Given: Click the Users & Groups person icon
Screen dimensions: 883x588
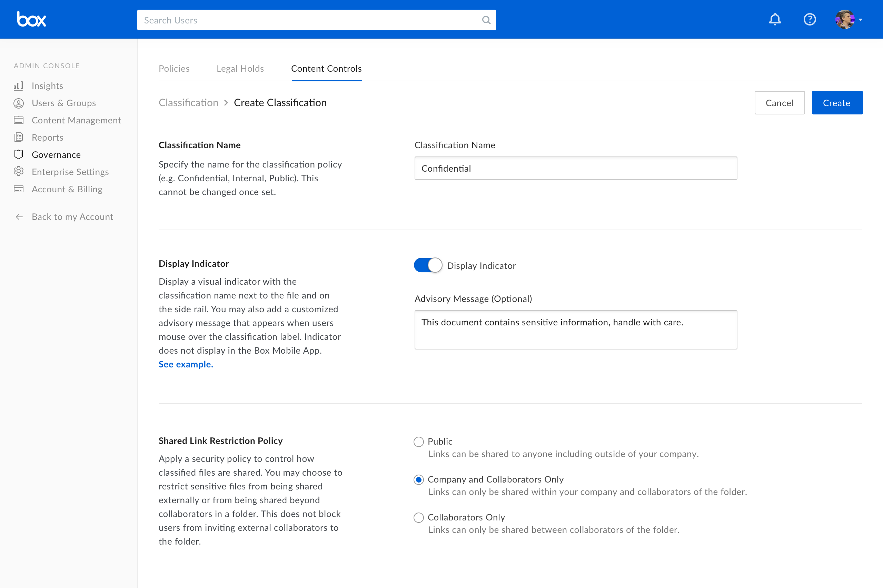Looking at the screenshot, I should tap(18, 103).
